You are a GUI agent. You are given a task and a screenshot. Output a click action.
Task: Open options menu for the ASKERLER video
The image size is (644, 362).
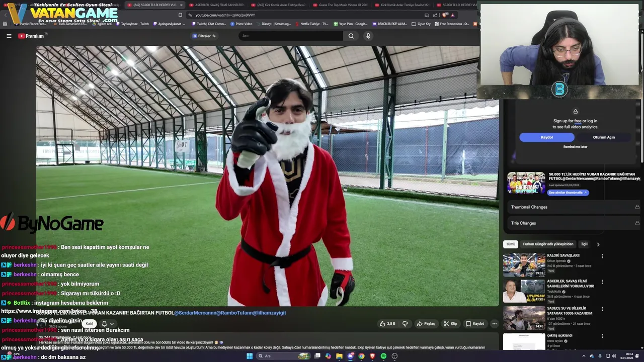tap(602, 282)
